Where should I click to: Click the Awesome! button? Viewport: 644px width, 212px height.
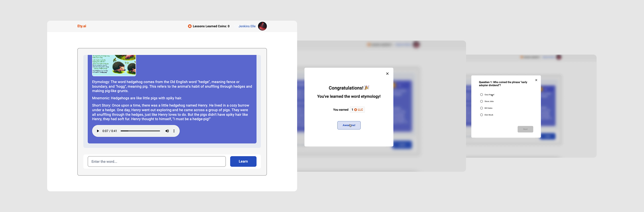[x=349, y=125]
